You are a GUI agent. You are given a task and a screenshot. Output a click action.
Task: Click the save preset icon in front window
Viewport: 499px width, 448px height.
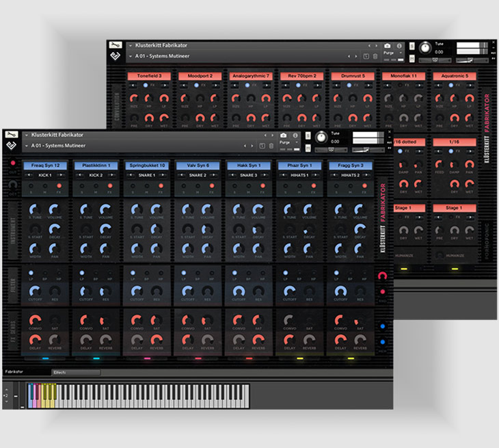click(262, 146)
